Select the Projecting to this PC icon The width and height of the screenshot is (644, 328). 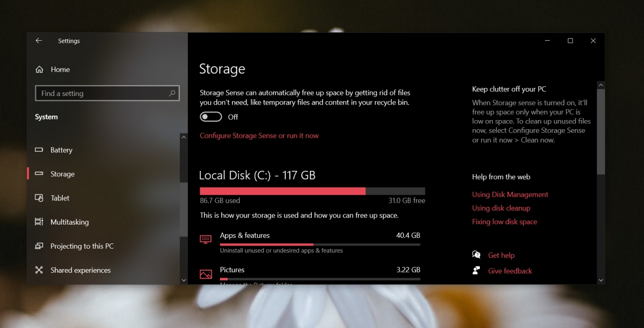(40, 246)
